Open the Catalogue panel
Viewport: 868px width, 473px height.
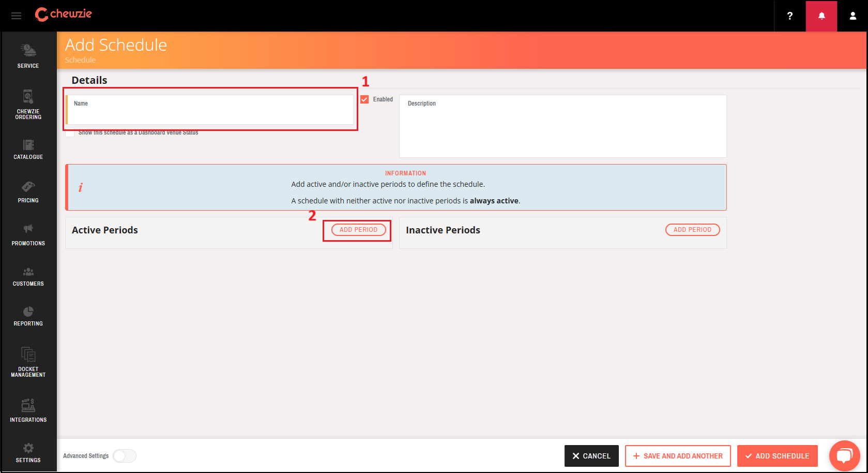(x=28, y=149)
